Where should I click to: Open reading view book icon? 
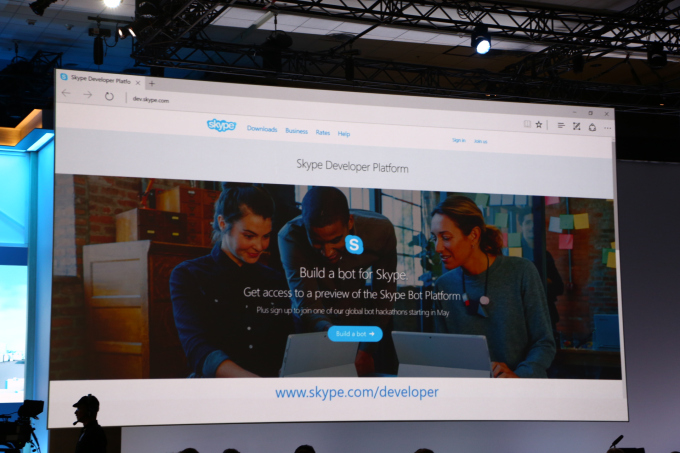[527, 124]
